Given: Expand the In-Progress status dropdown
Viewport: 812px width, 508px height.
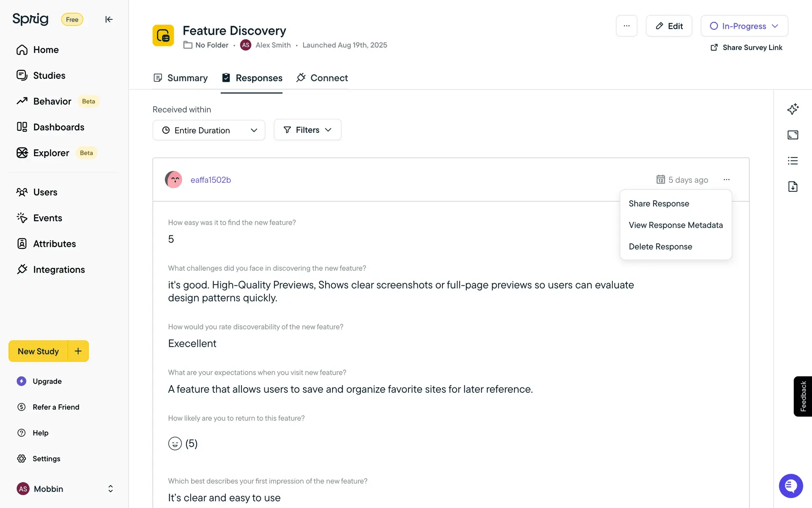Looking at the screenshot, I should coord(744,26).
